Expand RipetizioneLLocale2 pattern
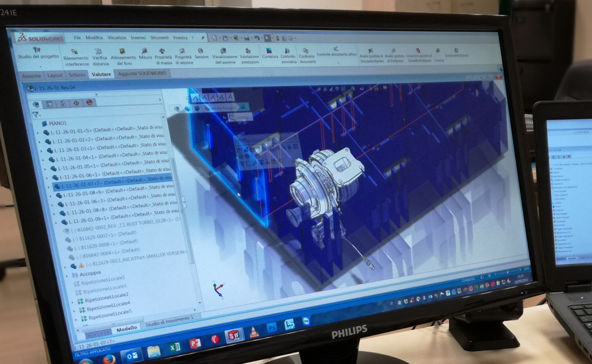Viewport: 592px width, 364px height. tap(73, 302)
